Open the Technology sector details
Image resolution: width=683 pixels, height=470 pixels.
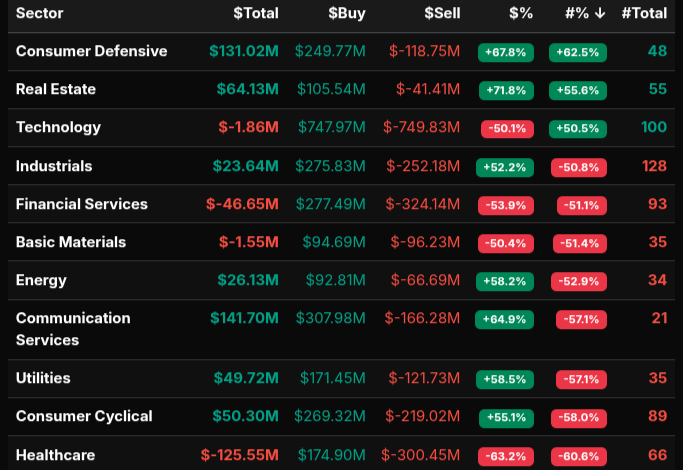point(58,127)
